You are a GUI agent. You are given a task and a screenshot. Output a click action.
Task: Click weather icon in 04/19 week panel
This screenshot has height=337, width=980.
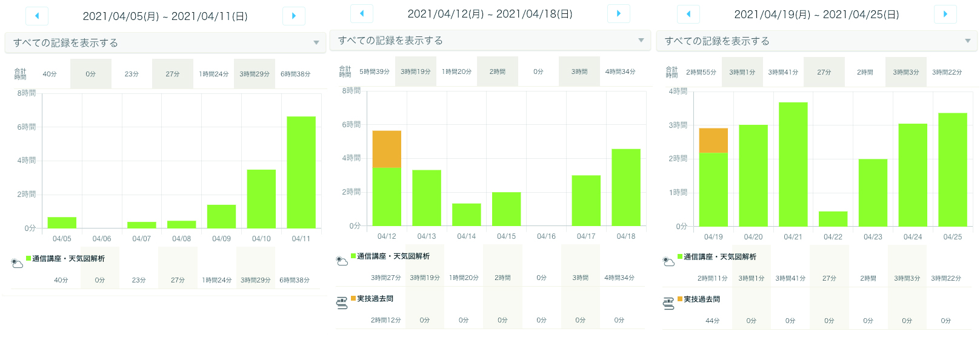tap(668, 262)
